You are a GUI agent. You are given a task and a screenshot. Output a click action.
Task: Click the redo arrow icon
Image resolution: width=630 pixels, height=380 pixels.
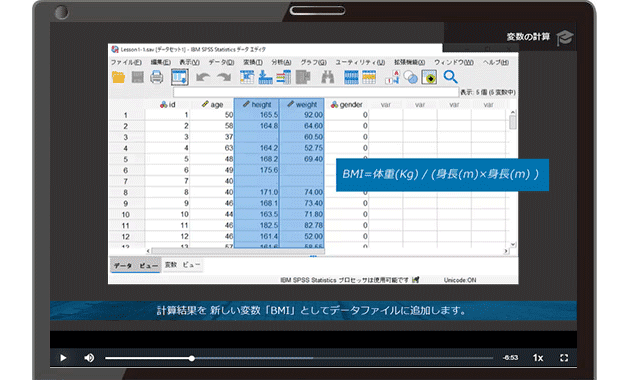click(224, 77)
